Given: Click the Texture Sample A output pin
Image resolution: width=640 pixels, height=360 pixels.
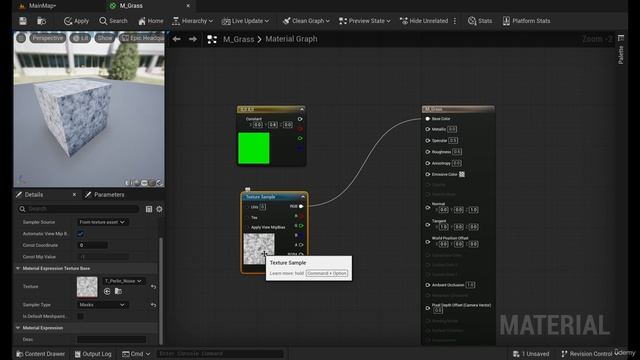Looking at the screenshot, I should pos(301,245).
